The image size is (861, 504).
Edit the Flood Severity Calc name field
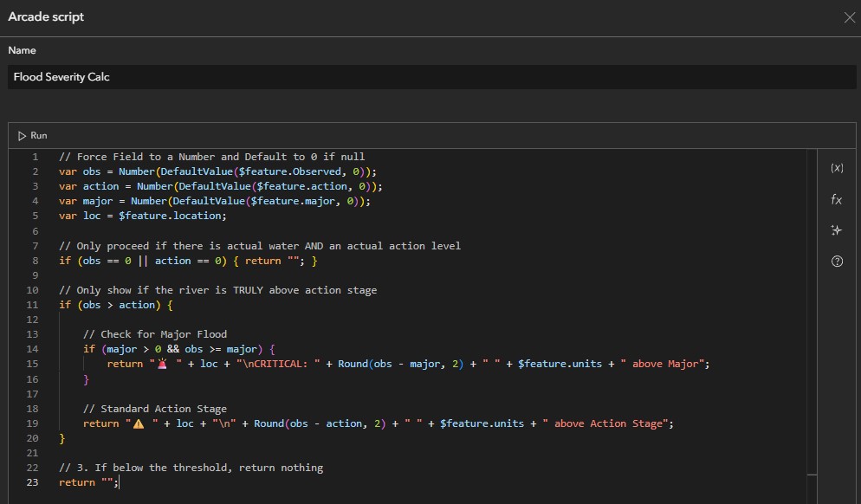point(431,77)
